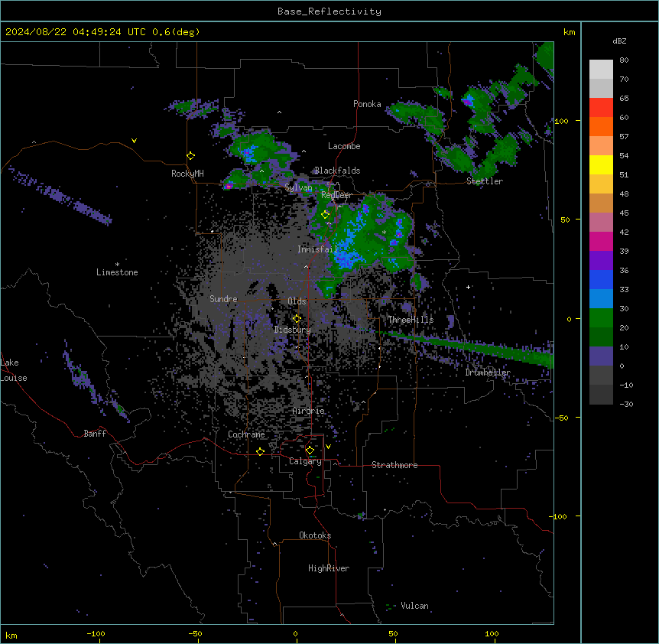659x644 pixels.
Task: Click the Airdrie label
Action: (309, 411)
